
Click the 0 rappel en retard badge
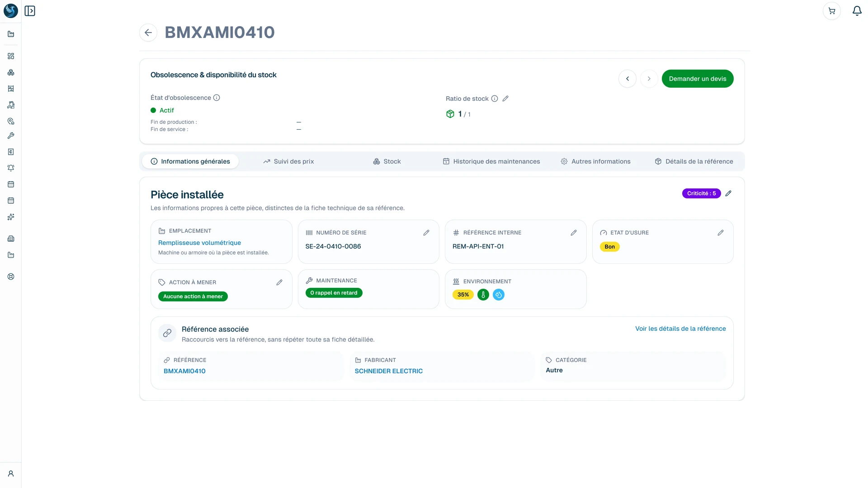point(334,293)
